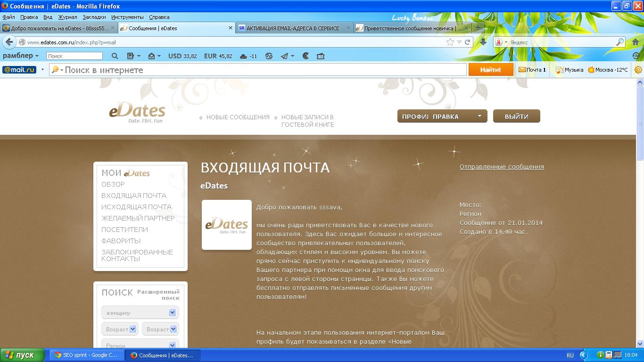Open the Журнал menu
This screenshot has width=644, height=362.
[x=67, y=17]
